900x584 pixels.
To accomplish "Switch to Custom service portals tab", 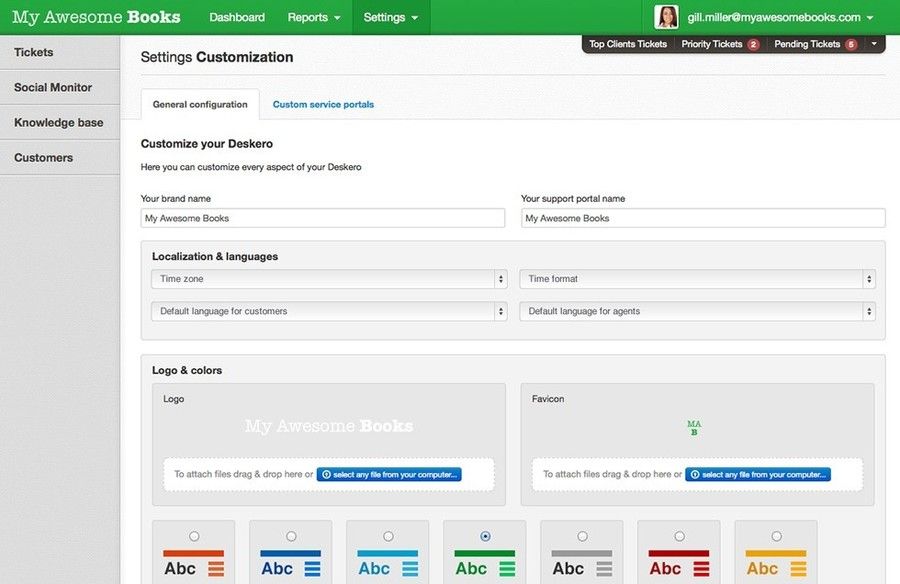I will point(323,105).
